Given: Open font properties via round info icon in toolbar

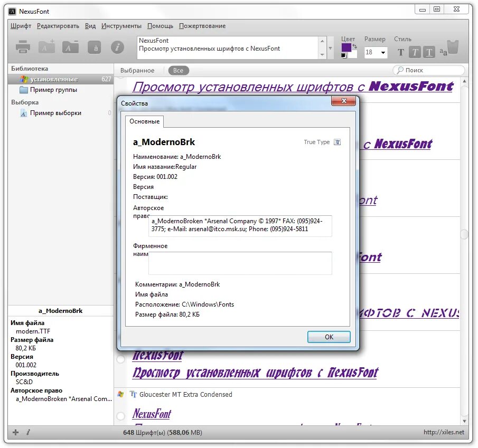Looking at the screenshot, I should [117, 47].
